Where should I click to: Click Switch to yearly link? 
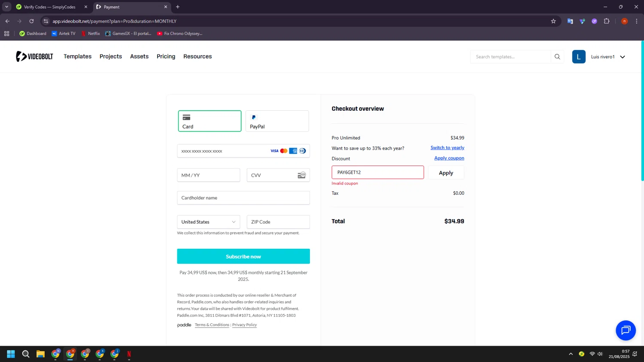[447, 148]
